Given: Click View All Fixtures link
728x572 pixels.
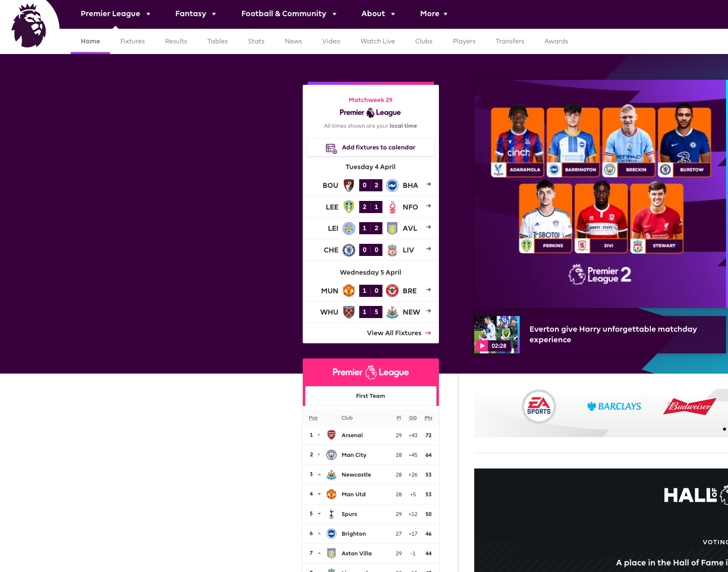Looking at the screenshot, I should point(399,333).
